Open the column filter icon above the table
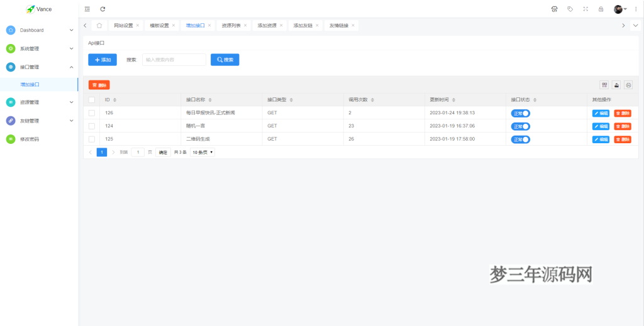The height and width of the screenshot is (326, 644). pyautogui.click(x=604, y=85)
